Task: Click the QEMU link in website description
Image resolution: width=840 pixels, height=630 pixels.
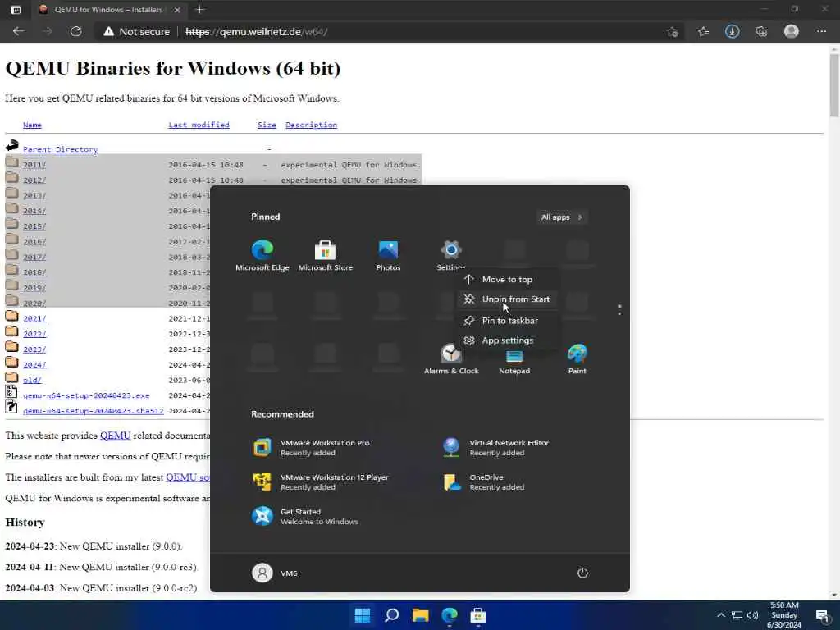Action: (115, 436)
